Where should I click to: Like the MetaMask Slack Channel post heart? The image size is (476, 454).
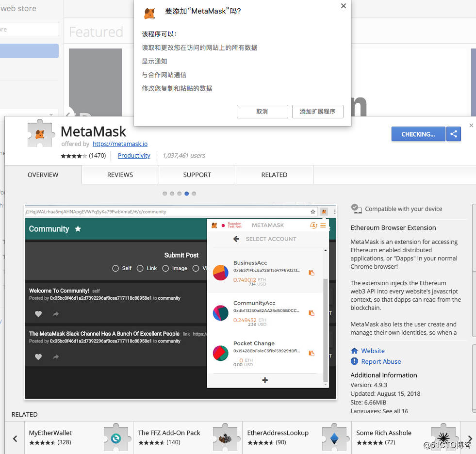tap(38, 357)
